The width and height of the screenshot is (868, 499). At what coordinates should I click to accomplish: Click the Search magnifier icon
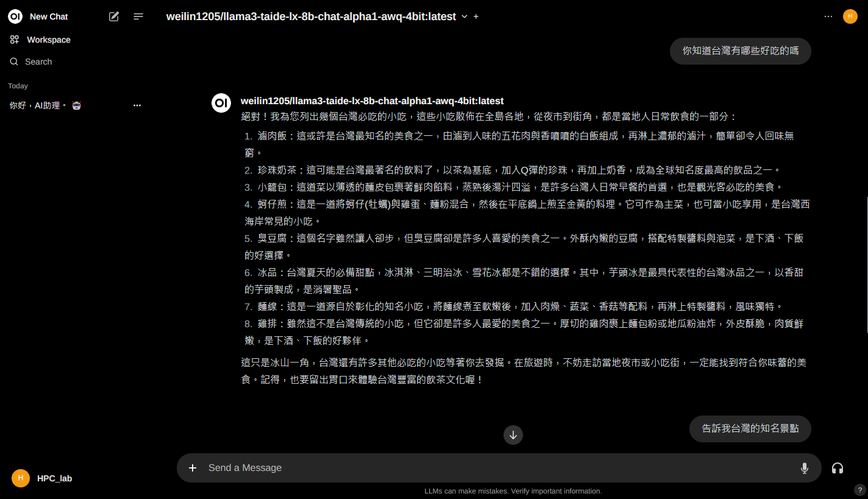[x=14, y=62]
